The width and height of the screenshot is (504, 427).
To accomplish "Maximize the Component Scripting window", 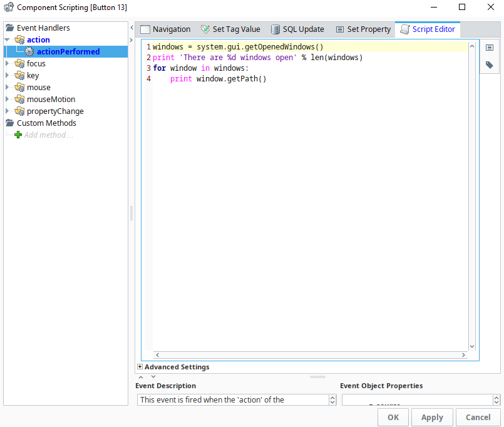I will point(462,7).
